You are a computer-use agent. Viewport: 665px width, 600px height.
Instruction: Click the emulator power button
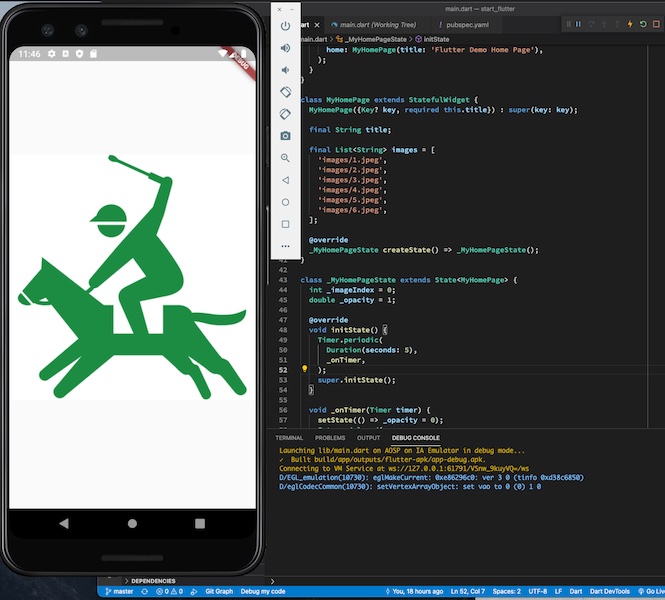(285, 26)
